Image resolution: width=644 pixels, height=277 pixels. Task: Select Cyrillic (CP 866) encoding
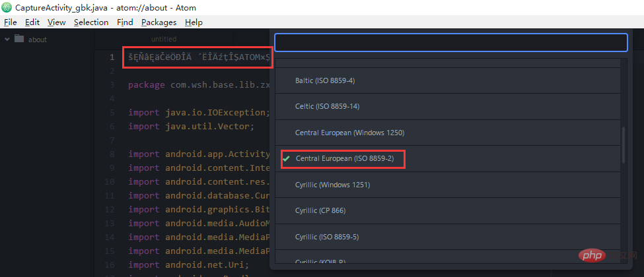tap(447, 210)
